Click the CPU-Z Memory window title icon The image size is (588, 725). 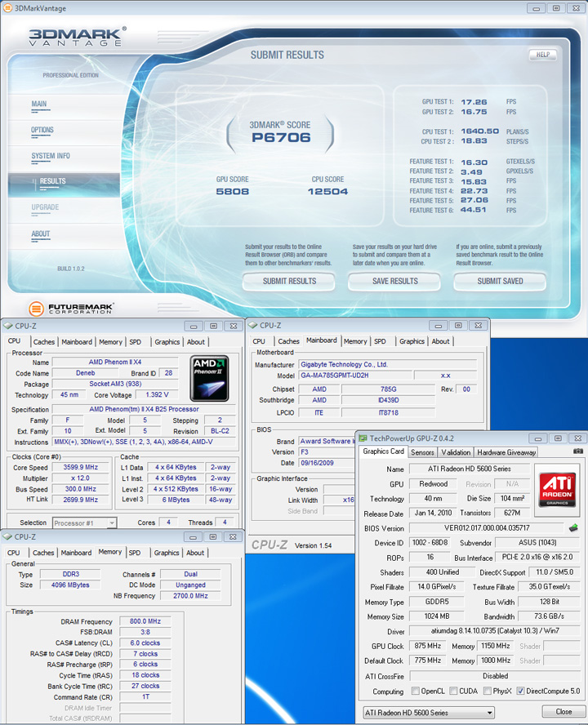coord(7,537)
